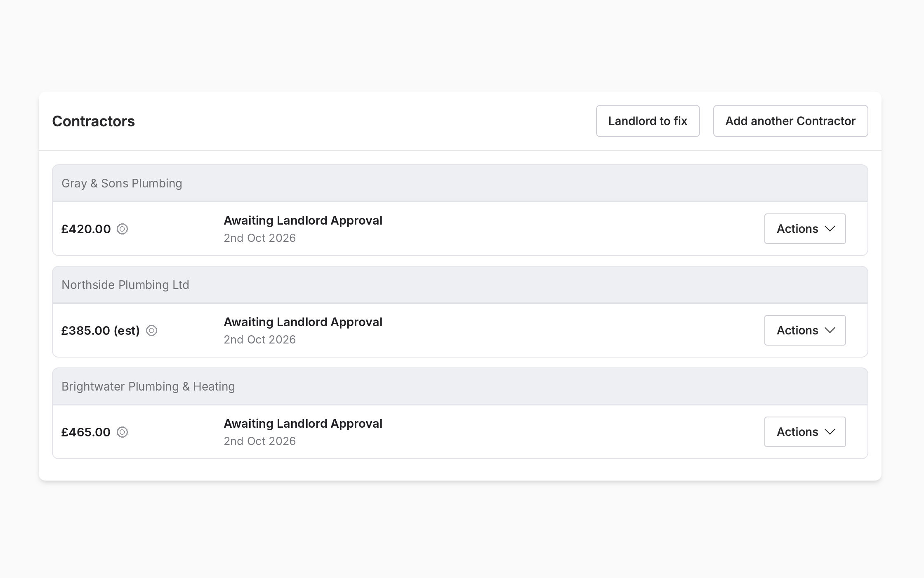
Task: Click the chevron in Northside Actions button
Action: (830, 330)
